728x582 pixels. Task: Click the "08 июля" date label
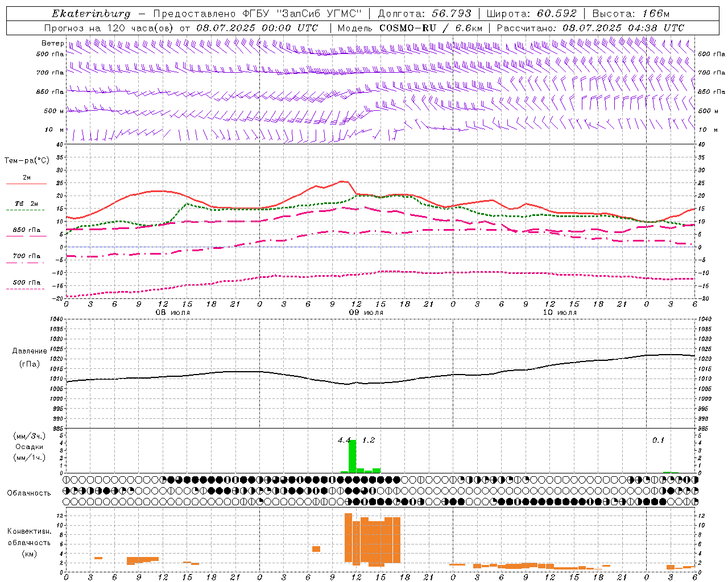173,313
